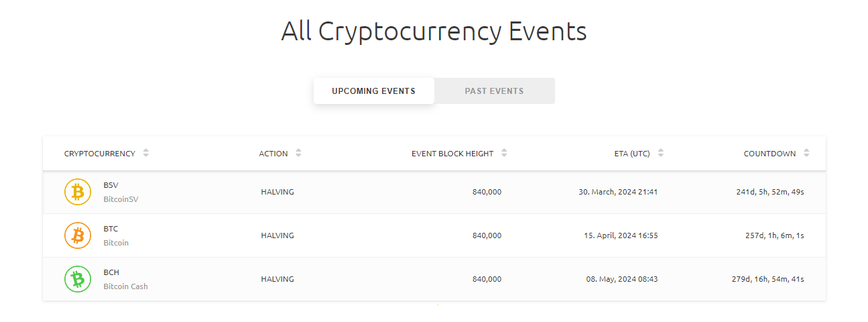This screenshot has width=868, height=322.
Task: Click the Bitcoin Cash green coin icon
Action: (77, 279)
